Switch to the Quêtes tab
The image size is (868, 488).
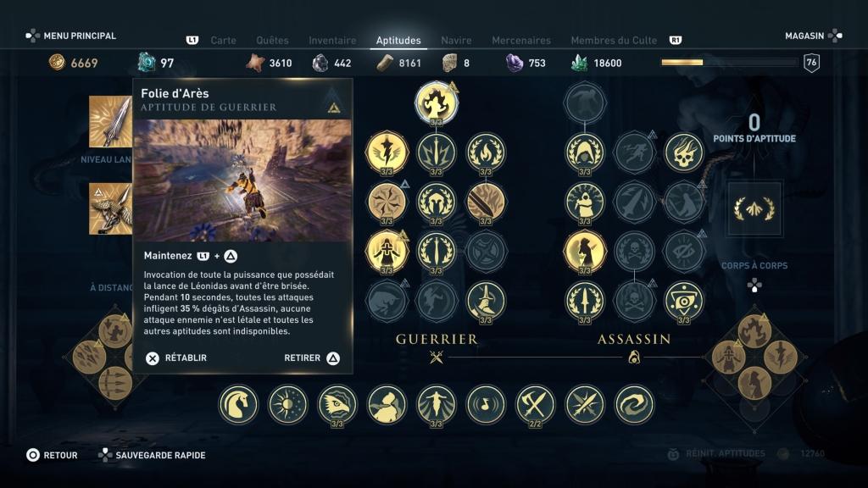[x=272, y=41]
